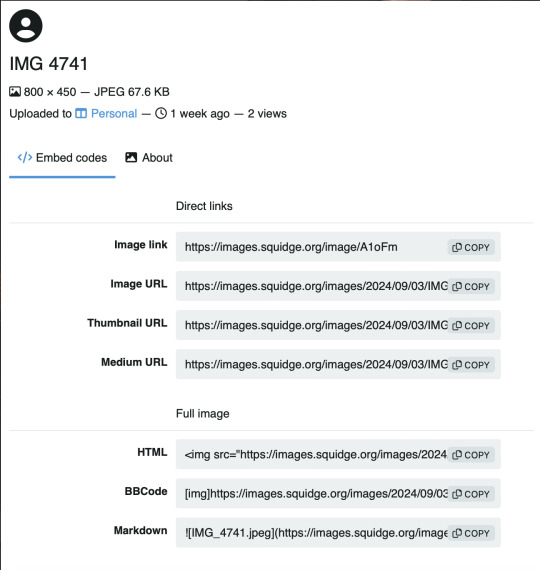This screenshot has width=540, height=570.
Task: Copy the Medium URL value
Action: (x=471, y=365)
